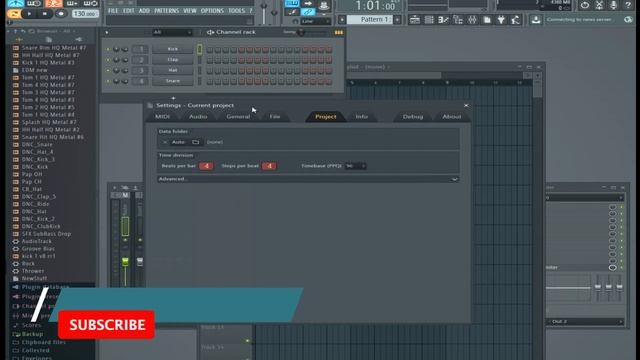Click the middle file icon in Browser header
Viewport: 640px width, 360px height.
[49, 40]
